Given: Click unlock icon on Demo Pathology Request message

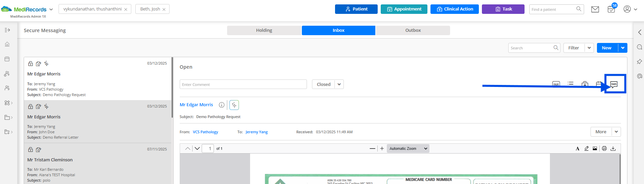Looking at the screenshot, I should click(x=30, y=64).
